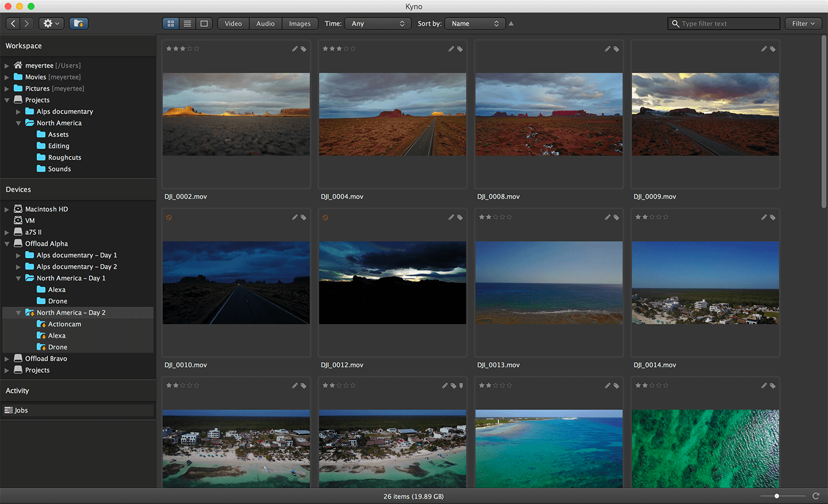This screenshot has width=828, height=504.
Task: Collapse the North America – Day 2 folder
Action: 18,312
